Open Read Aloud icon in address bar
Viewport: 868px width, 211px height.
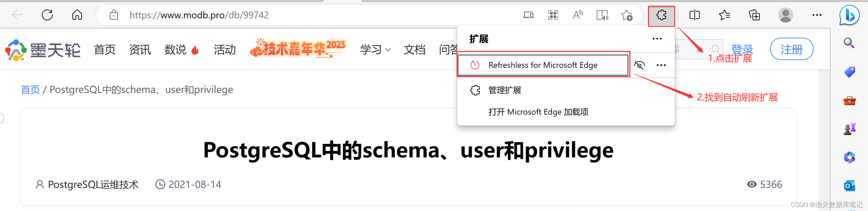[x=578, y=15]
